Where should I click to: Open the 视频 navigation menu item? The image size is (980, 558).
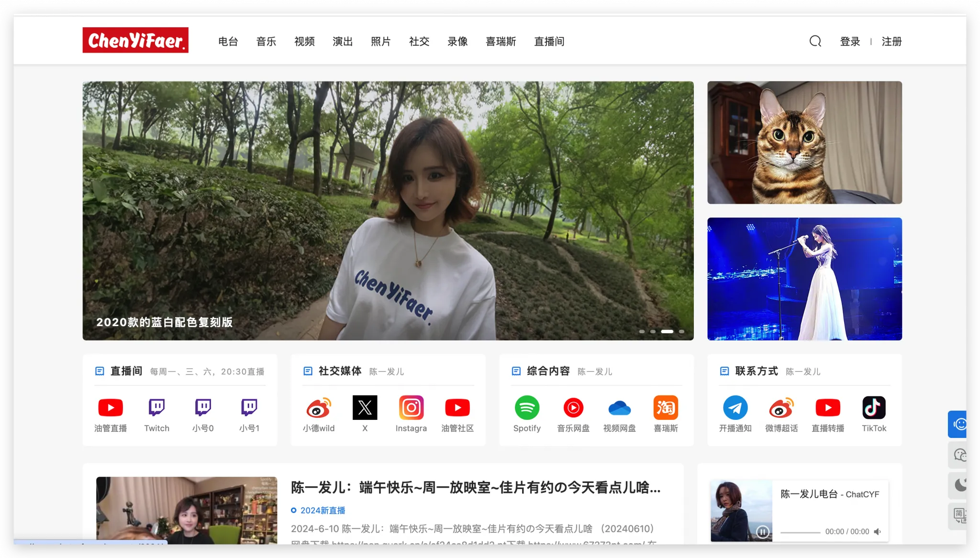point(304,42)
